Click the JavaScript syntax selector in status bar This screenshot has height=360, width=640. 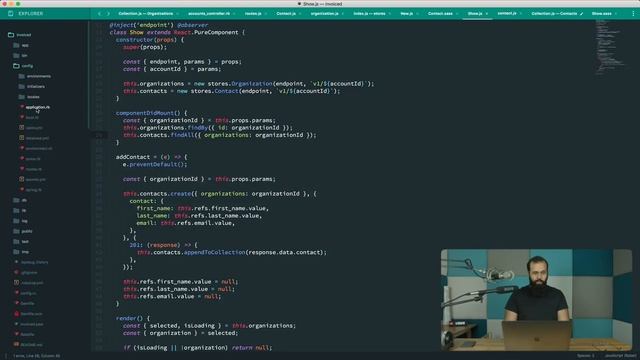(620, 356)
